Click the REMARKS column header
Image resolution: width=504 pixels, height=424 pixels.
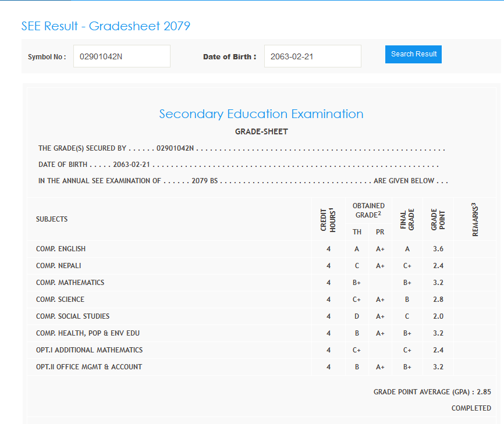coord(475,220)
